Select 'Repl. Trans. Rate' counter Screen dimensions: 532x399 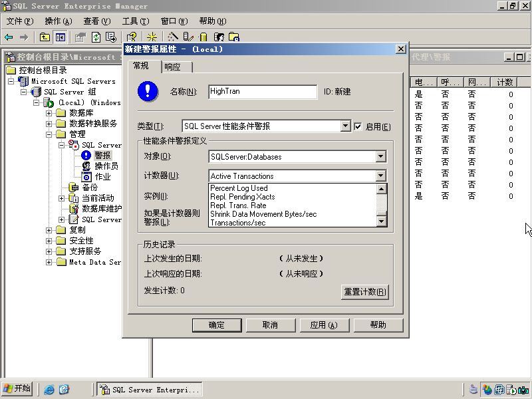(x=293, y=205)
